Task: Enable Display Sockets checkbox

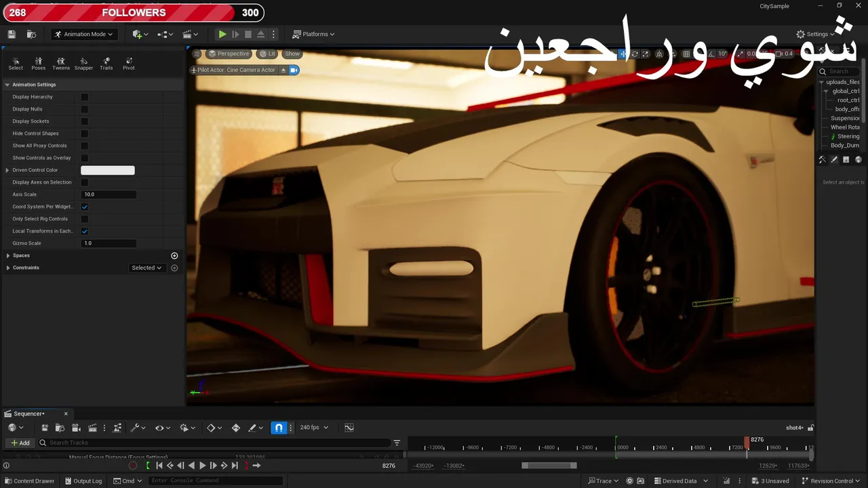Action: point(85,121)
